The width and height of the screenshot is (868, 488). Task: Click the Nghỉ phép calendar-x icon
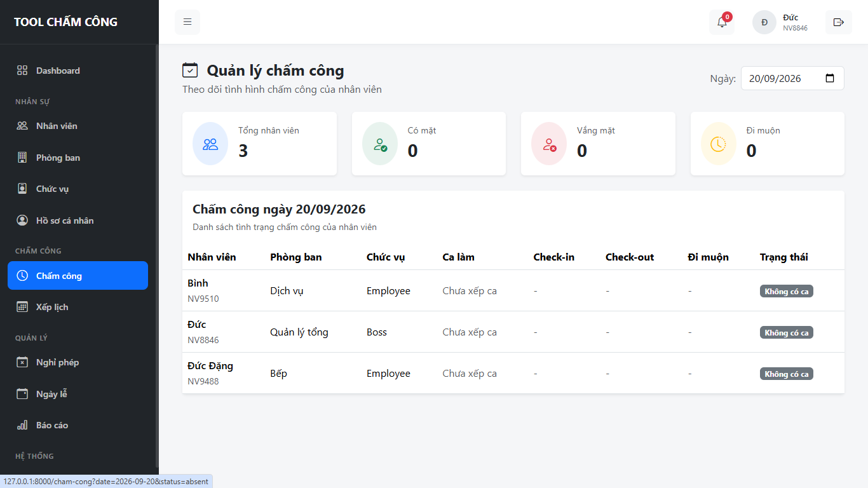[x=22, y=362]
